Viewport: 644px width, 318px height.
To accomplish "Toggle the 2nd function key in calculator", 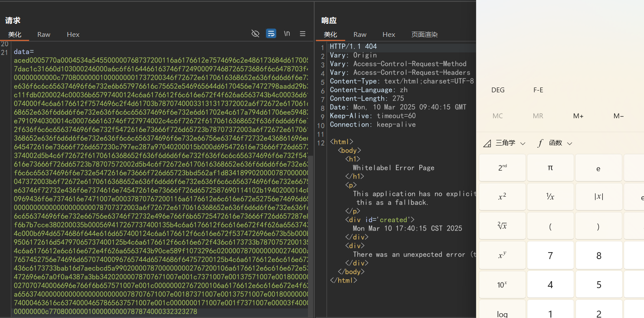I will click(x=502, y=168).
